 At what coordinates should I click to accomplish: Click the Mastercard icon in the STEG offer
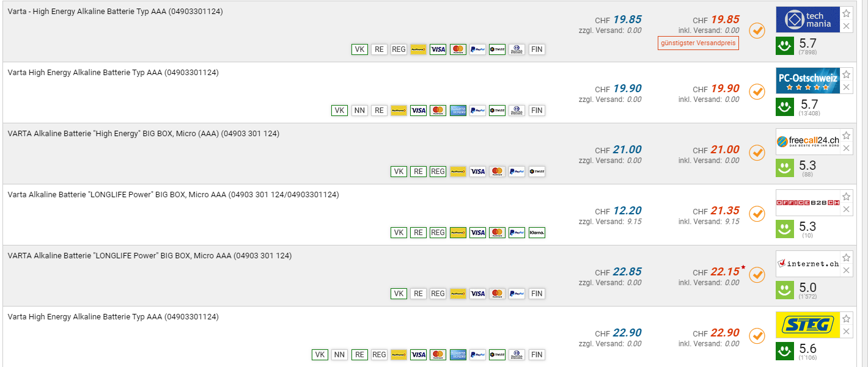pyautogui.click(x=438, y=355)
